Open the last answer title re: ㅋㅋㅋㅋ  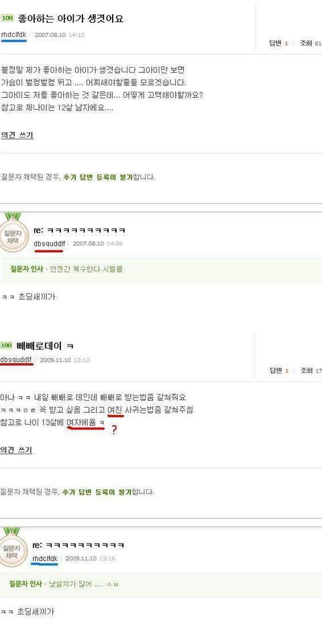point(78,545)
